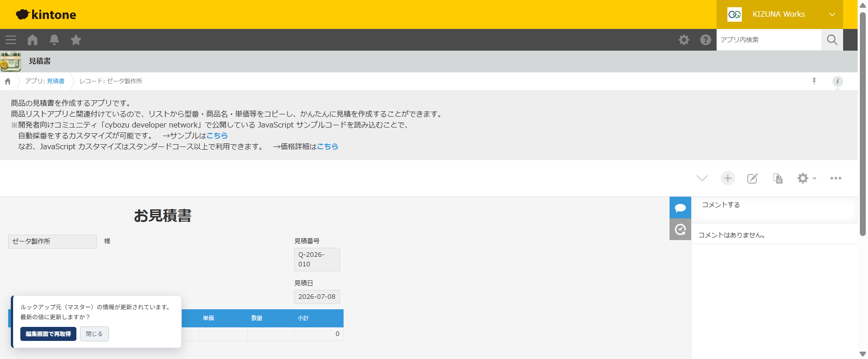Screen dimensions: 868x359
Task: Show the comments tab icon
Action: pos(680,208)
